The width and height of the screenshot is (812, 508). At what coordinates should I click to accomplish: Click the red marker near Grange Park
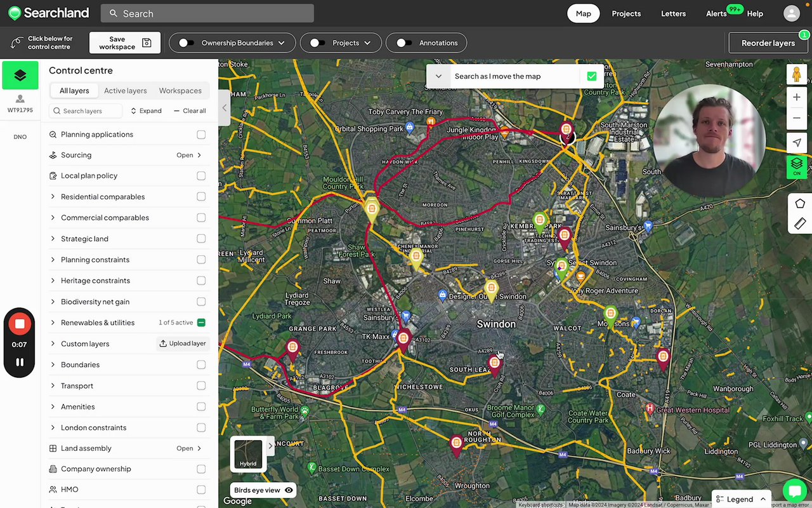point(292,349)
